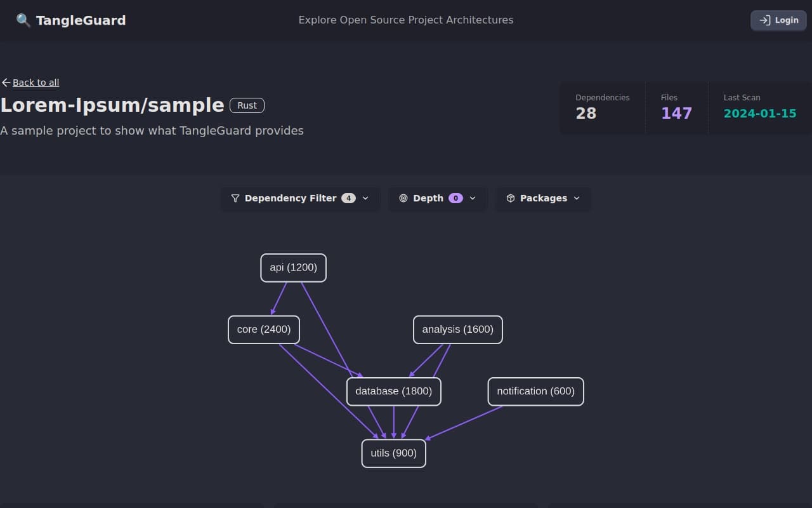Click the Dependency Filter count badge
812x508 pixels.
click(348, 198)
